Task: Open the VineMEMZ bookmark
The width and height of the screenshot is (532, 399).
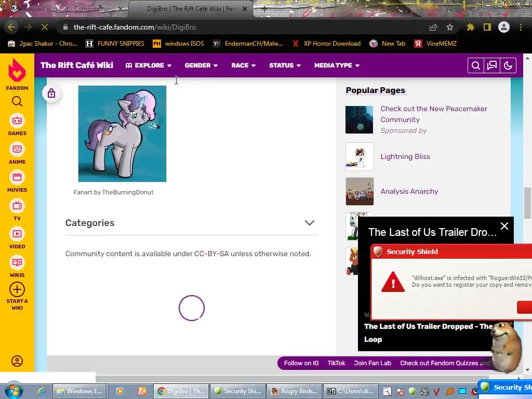Action: (435, 44)
